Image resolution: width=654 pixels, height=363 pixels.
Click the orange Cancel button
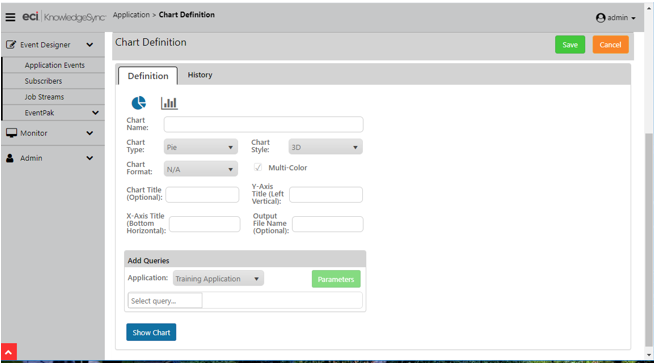point(610,45)
